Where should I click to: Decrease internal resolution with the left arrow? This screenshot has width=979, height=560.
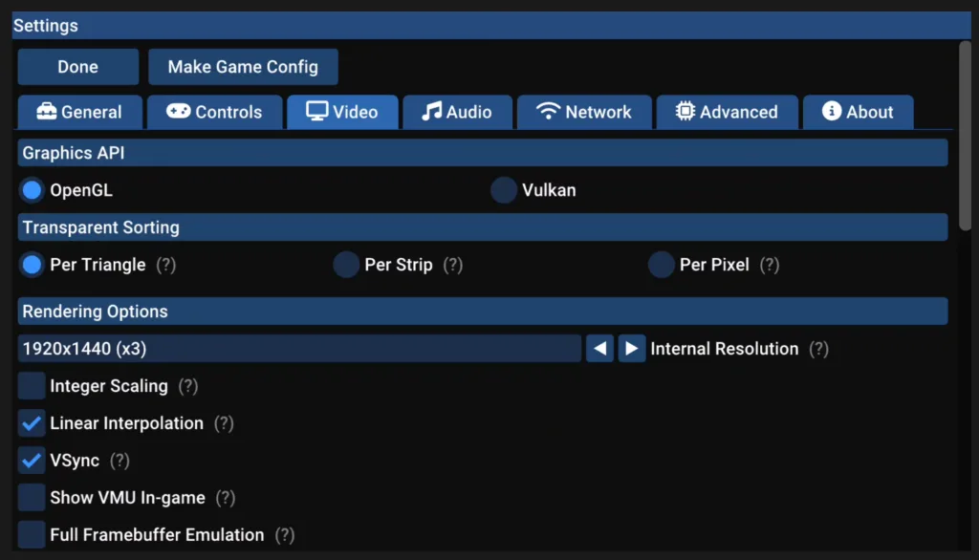599,348
